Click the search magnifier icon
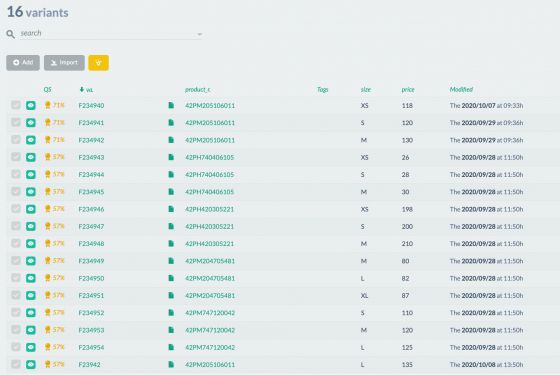The image size is (560, 375). [10, 34]
